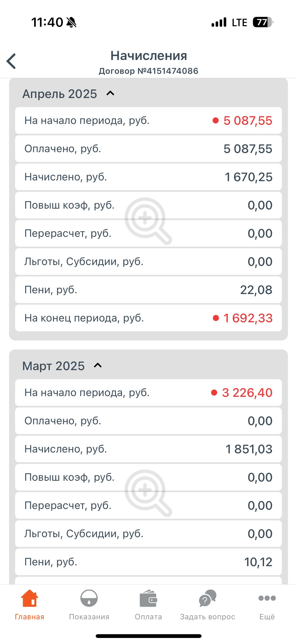Image resolution: width=297 pixels, height=644 pixels.
Task: Collapse the Апрель 2025 section chevron
Action: pyautogui.click(x=110, y=93)
